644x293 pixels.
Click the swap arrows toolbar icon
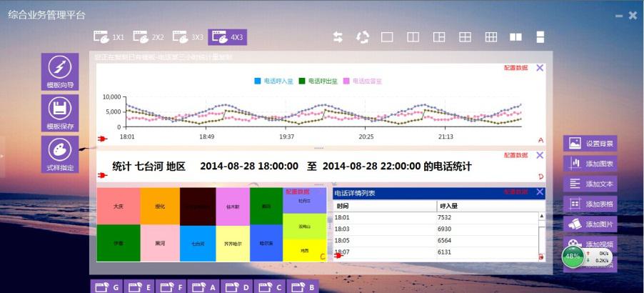[x=338, y=36]
